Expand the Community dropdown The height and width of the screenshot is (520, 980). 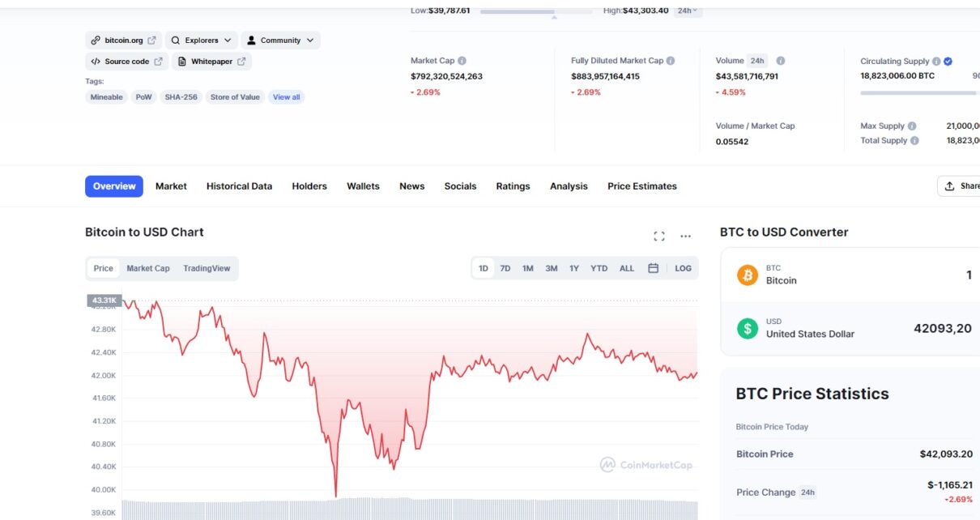(280, 40)
